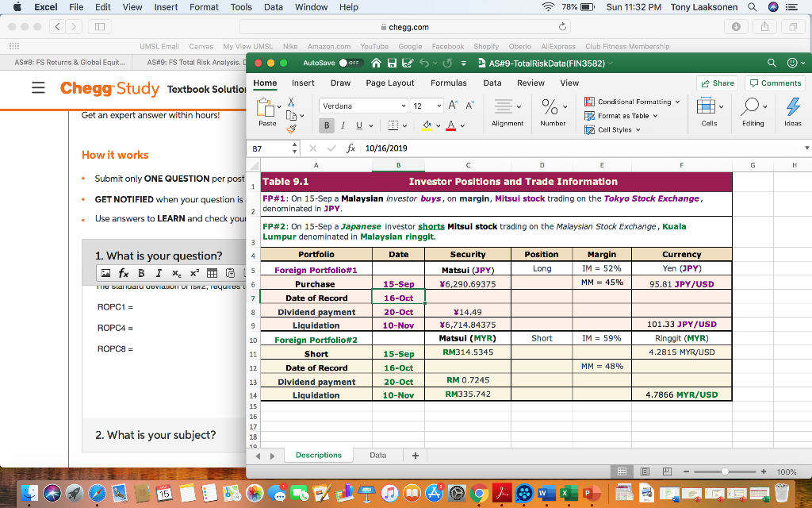Open the Data sheet tab
812x508 pixels.
pos(377,455)
